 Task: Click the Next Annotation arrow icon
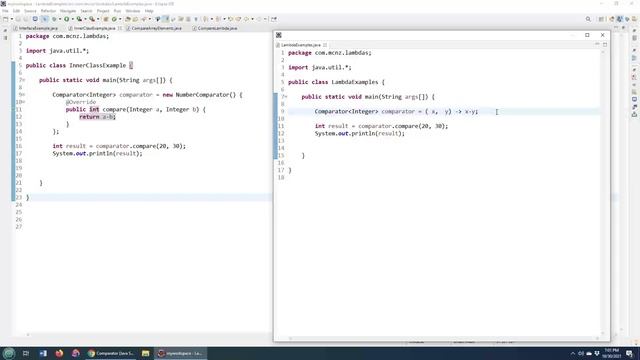[x=205, y=19]
